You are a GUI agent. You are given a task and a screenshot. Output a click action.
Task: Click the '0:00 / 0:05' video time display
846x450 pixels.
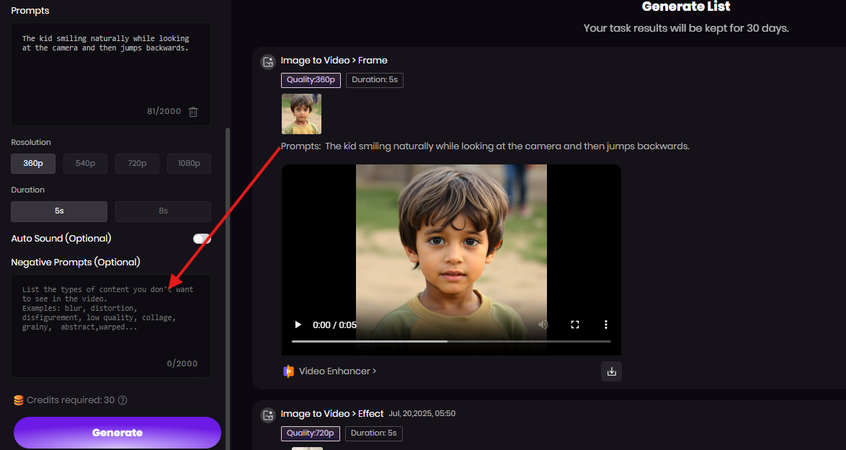click(335, 325)
